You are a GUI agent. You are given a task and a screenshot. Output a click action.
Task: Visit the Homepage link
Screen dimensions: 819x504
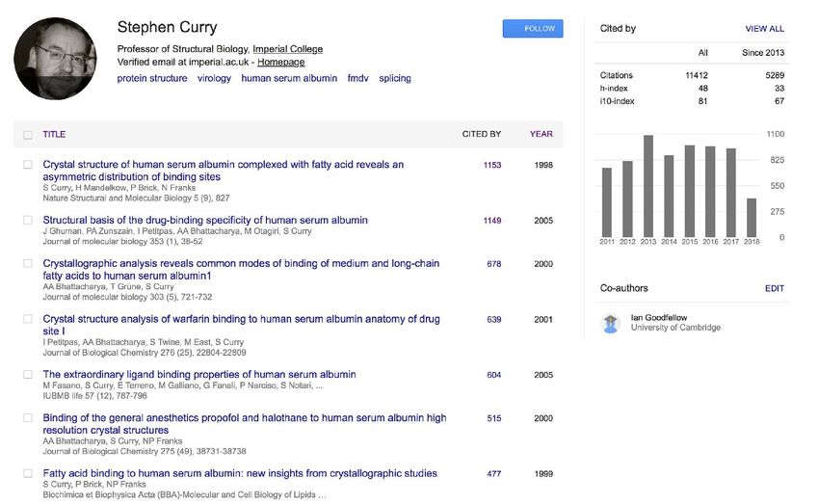pos(281,62)
